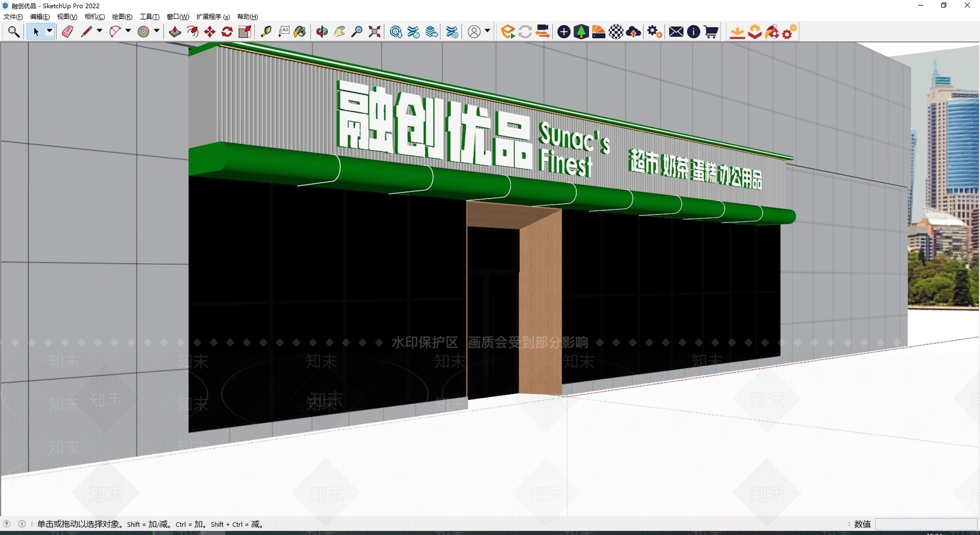
Task: Click the gray sync arrows icon
Action: click(525, 32)
